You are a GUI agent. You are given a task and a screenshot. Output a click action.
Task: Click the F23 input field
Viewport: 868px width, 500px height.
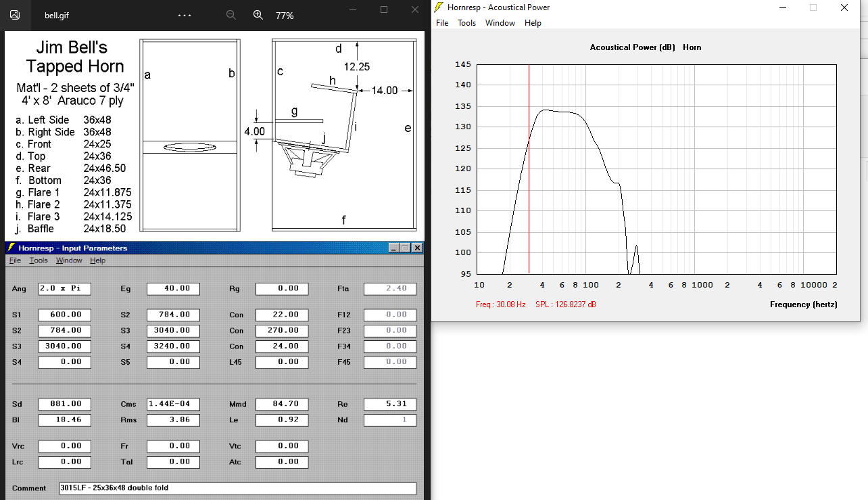390,331
